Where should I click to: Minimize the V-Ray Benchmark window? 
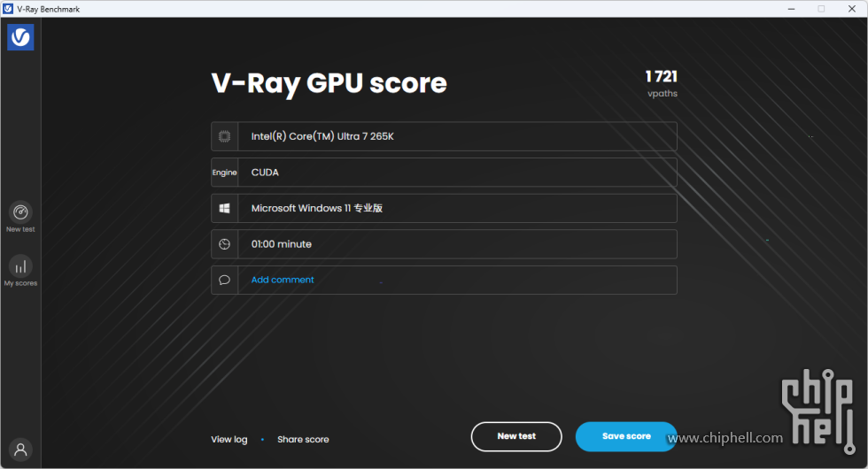[x=792, y=9]
